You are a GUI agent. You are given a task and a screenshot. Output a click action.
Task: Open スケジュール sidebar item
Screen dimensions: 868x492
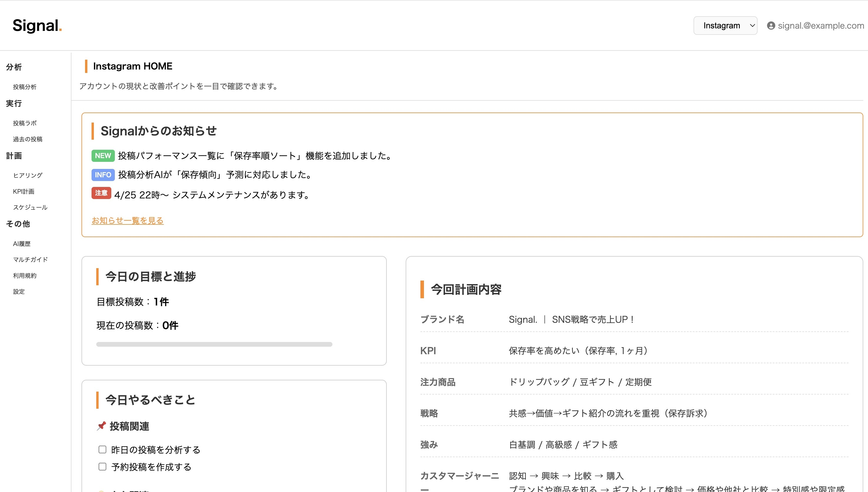coord(30,207)
